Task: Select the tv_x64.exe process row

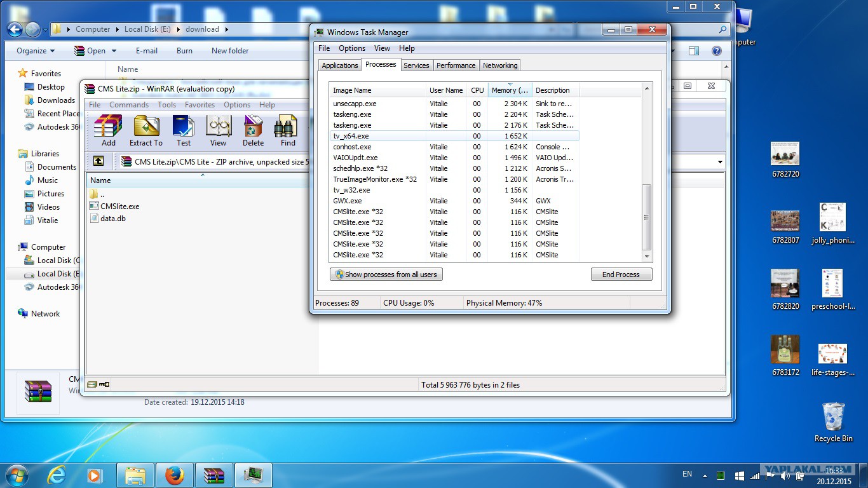Action: coord(454,136)
